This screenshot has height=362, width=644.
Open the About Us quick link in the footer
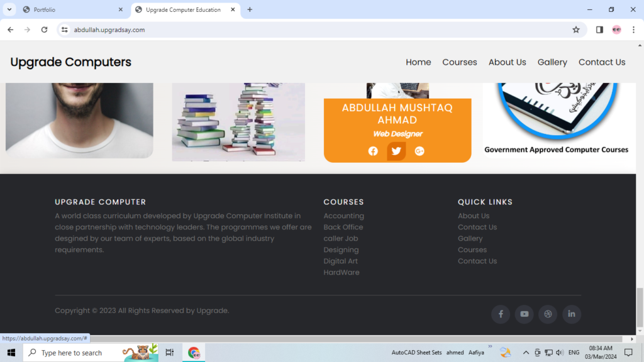[x=473, y=216]
